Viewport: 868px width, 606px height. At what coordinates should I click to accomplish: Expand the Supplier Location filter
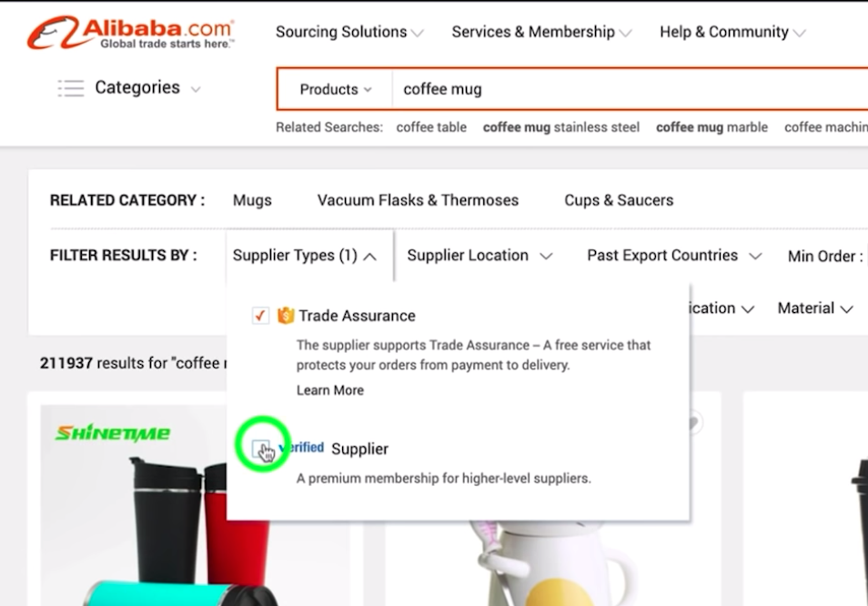coord(479,256)
